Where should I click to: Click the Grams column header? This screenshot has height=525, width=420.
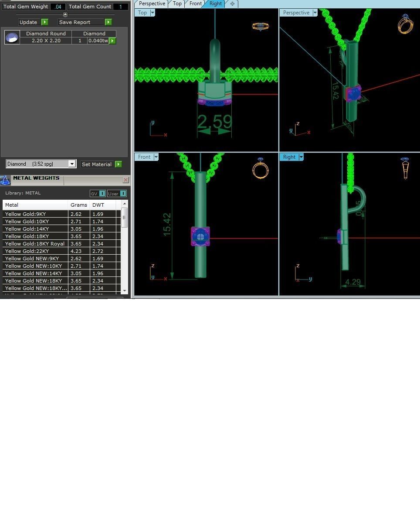point(79,205)
